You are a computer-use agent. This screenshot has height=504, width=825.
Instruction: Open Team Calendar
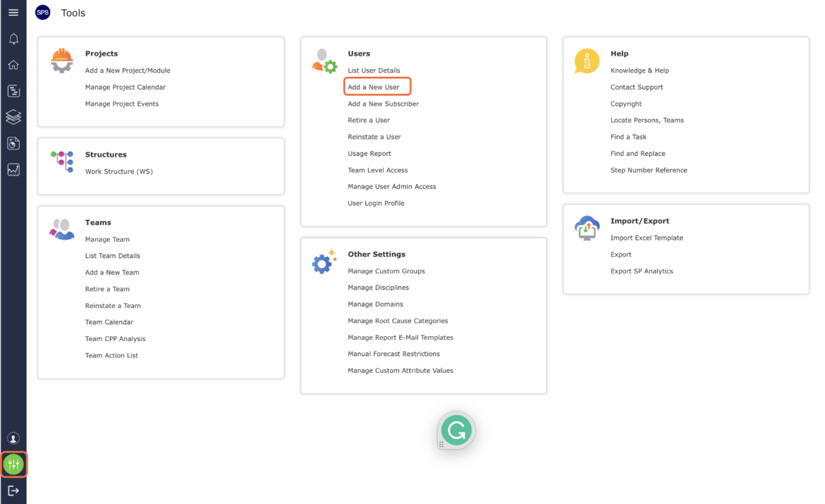(109, 322)
